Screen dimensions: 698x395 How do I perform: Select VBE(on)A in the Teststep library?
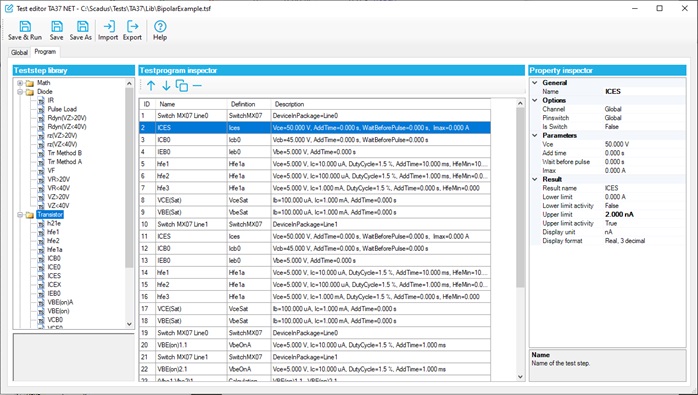(x=60, y=302)
